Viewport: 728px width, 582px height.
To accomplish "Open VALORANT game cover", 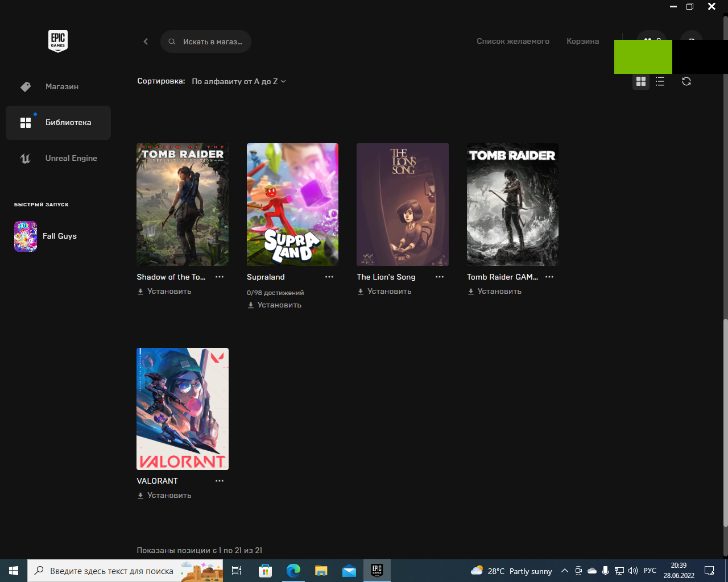I will (x=183, y=409).
